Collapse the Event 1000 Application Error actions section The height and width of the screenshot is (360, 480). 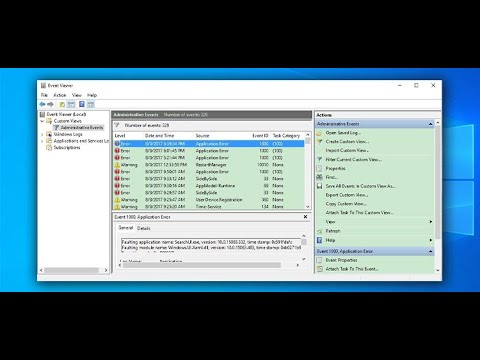click(x=430, y=251)
